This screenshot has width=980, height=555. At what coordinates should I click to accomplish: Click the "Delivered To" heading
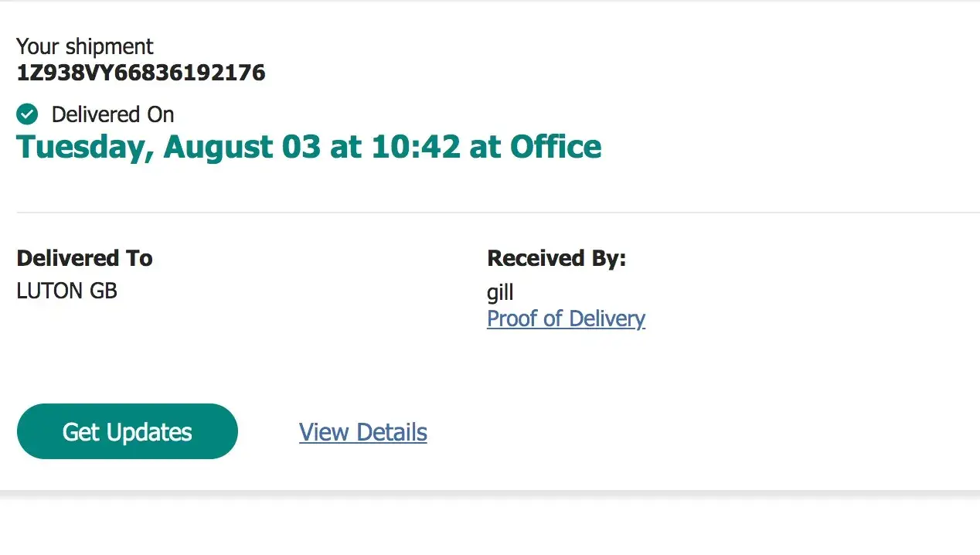84,257
